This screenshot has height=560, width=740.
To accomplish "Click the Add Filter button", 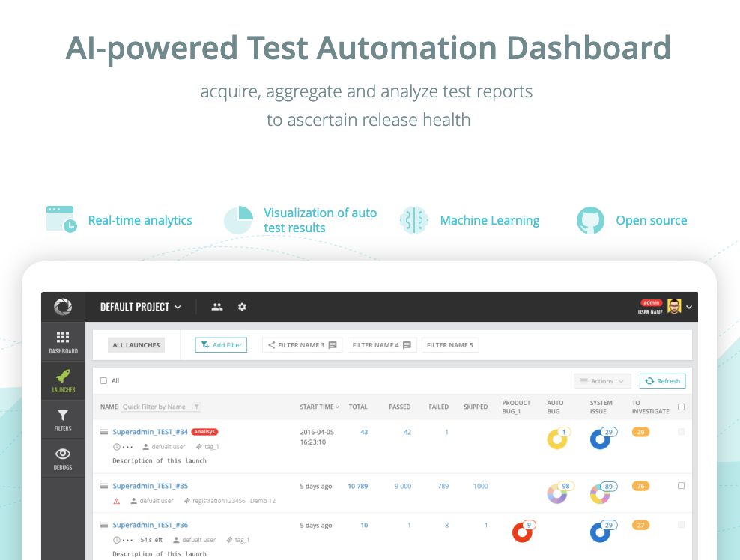I will (x=221, y=345).
